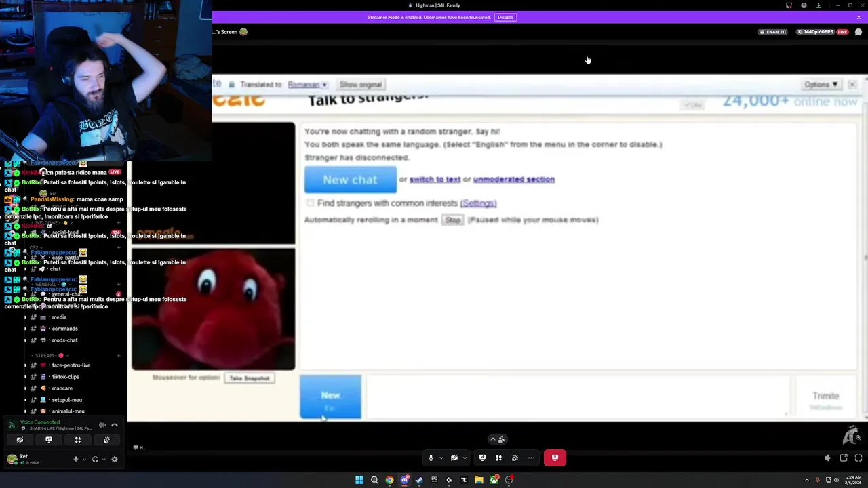
Task: Open the interests Settings link
Action: tap(478, 203)
